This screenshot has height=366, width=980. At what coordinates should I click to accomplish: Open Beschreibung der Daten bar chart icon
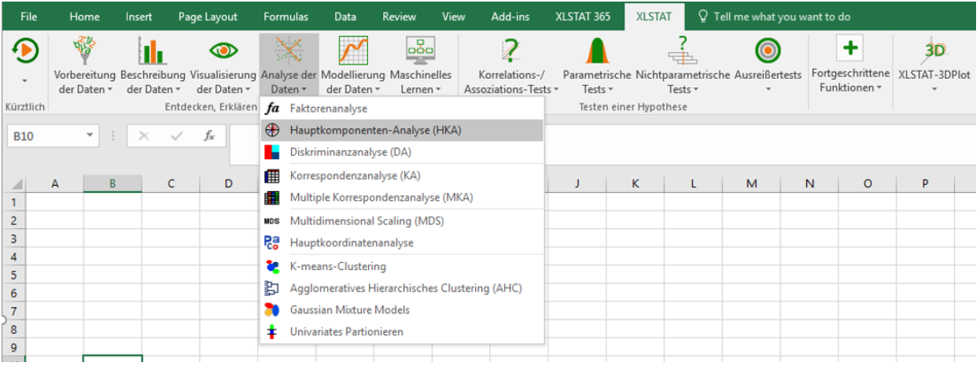click(153, 51)
